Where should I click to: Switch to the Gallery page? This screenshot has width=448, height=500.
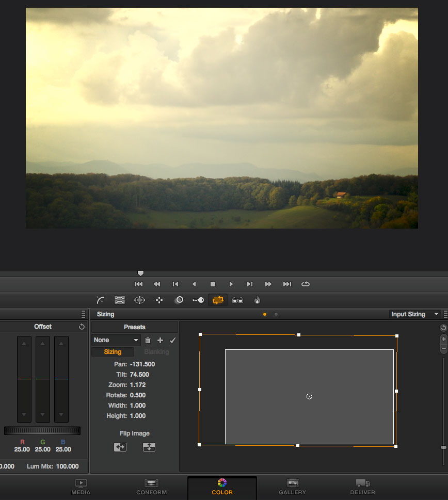tap(293, 487)
